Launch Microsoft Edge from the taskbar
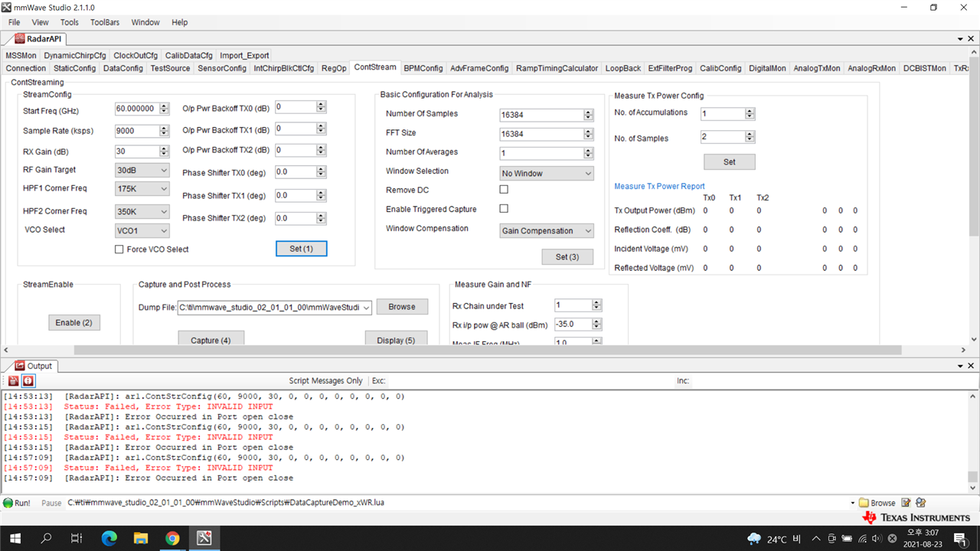Viewport: 980px width, 551px height. click(x=109, y=539)
